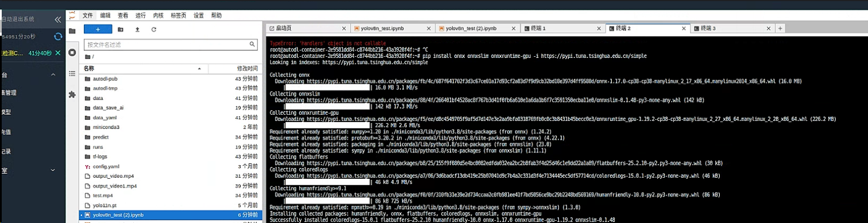Click the blue new launcher plus button
This screenshot has height=223, width=868.
pos(98,29)
